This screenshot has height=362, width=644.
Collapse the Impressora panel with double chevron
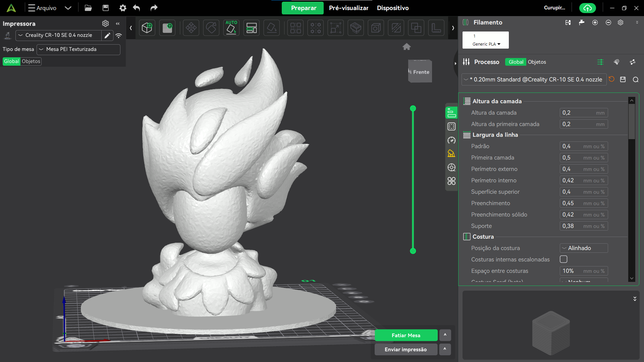coord(118,23)
